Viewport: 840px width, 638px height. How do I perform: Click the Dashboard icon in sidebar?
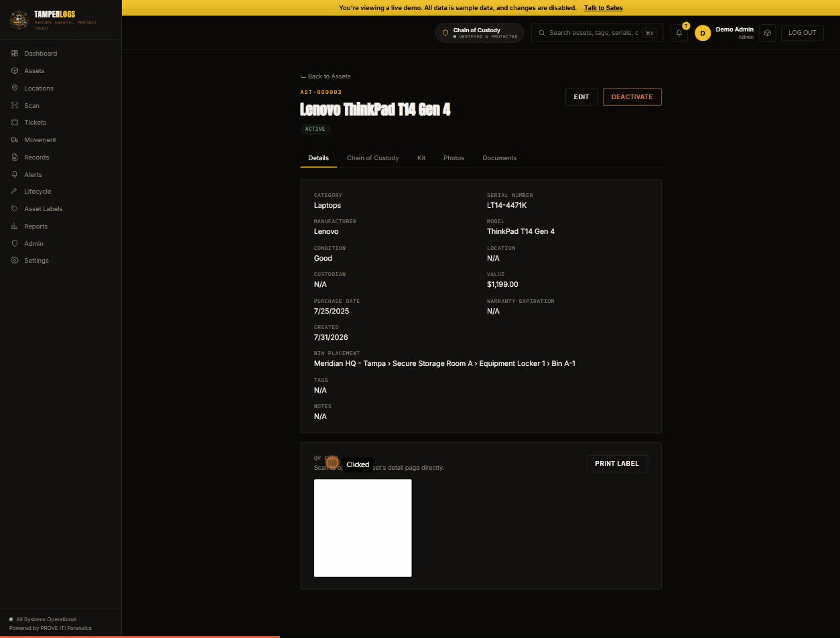(15, 54)
